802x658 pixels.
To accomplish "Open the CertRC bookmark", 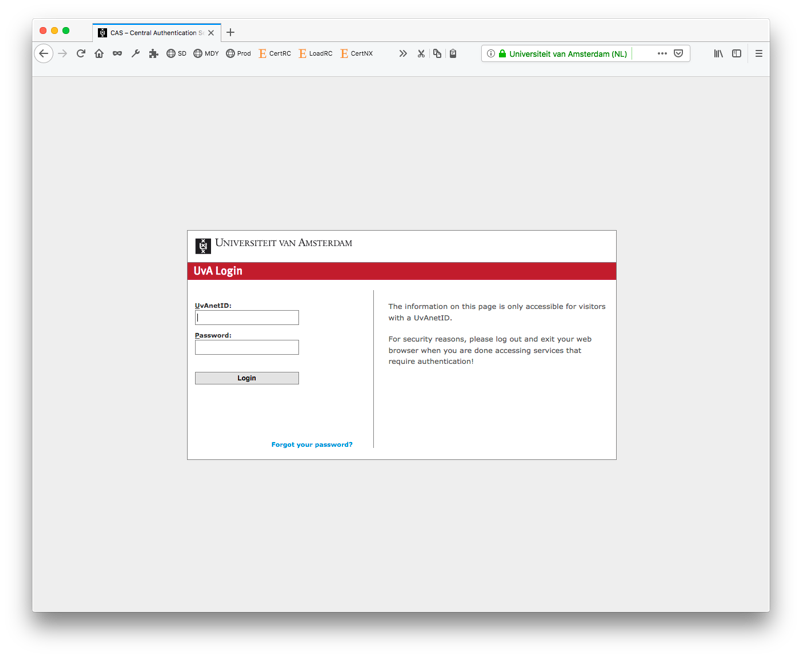I will click(x=275, y=53).
